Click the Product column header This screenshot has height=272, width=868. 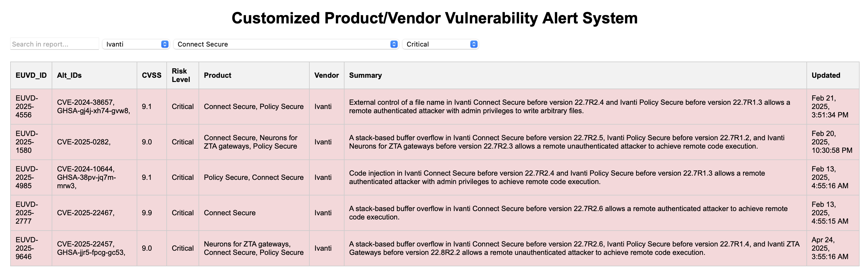(x=254, y=75)
